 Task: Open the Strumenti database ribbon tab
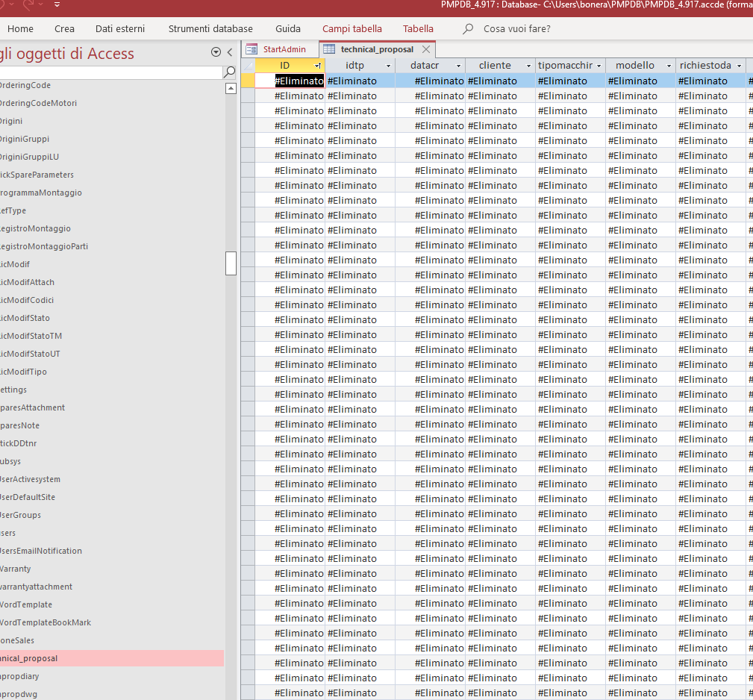point(210,29)
